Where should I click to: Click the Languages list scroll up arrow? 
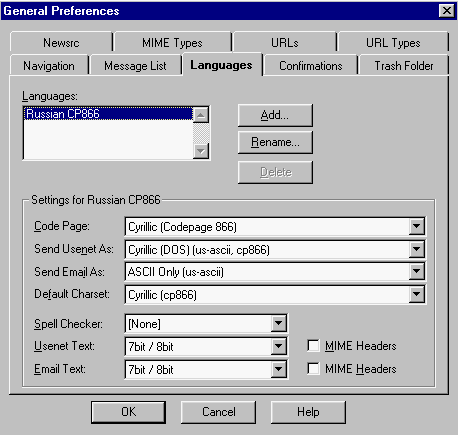point(201,115)
